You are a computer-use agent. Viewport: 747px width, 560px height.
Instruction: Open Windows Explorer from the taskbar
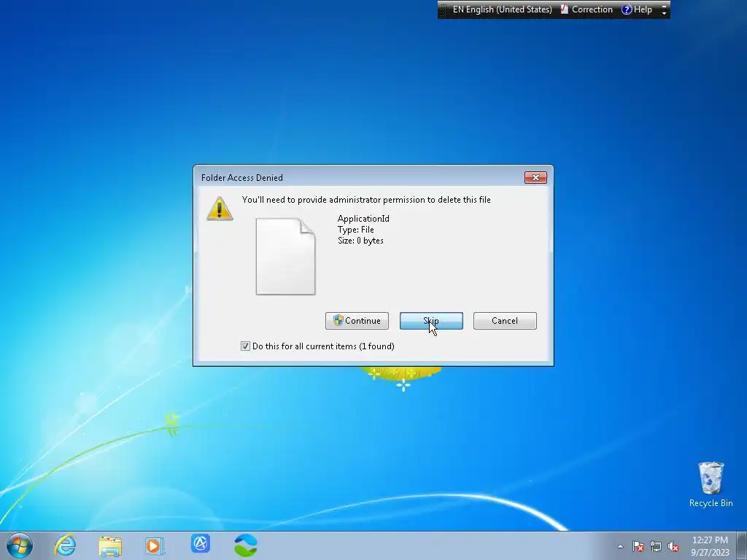point(110,545)
